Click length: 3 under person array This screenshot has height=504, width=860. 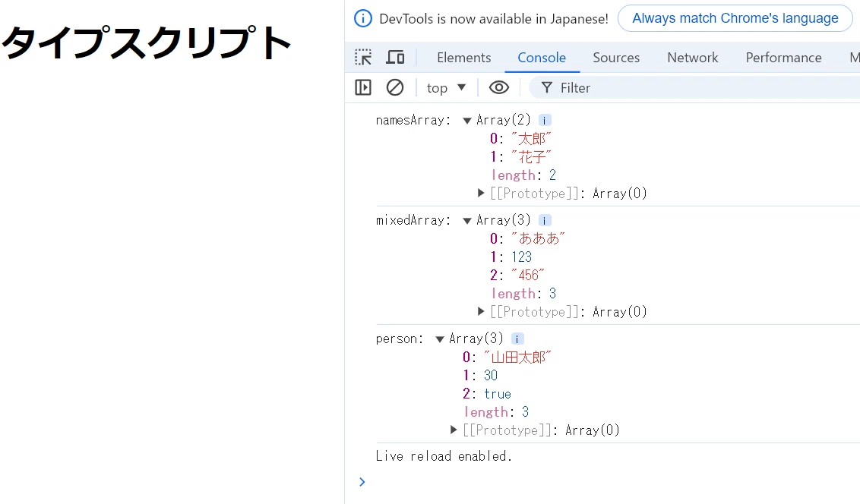[x=496, y=412]
